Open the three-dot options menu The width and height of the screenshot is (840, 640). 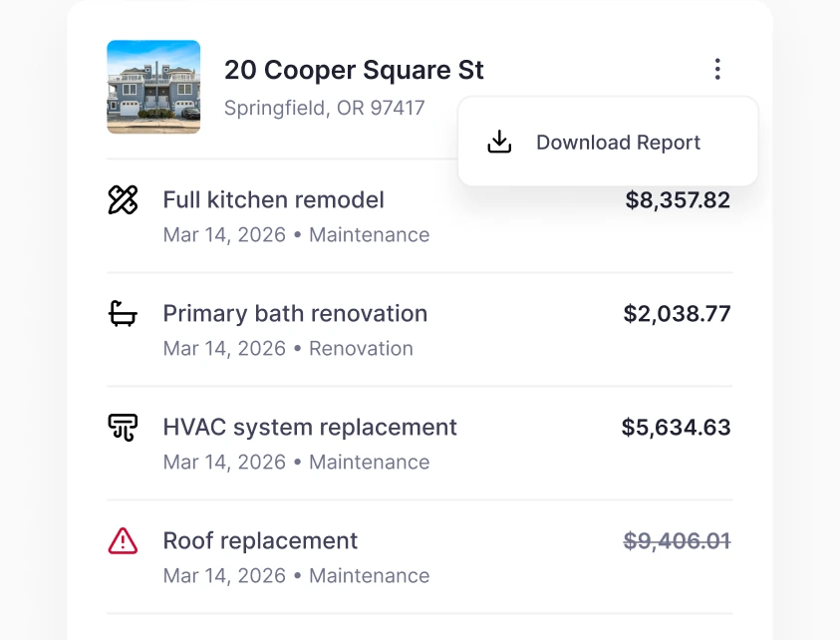(x=717, y=69)
